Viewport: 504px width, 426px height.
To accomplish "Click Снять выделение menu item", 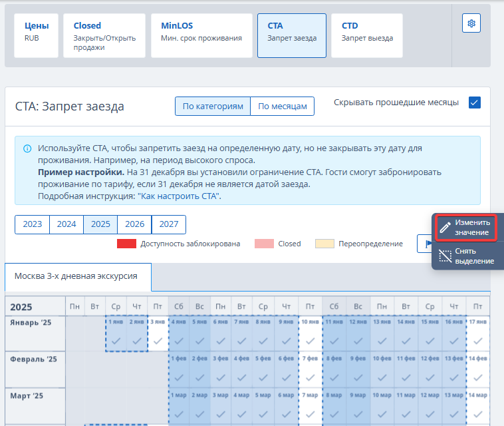I will (x=468, y=256).
